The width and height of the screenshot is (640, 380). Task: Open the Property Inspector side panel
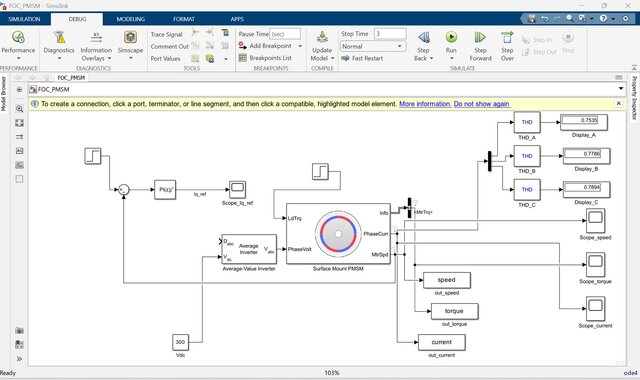coord(634,98)
